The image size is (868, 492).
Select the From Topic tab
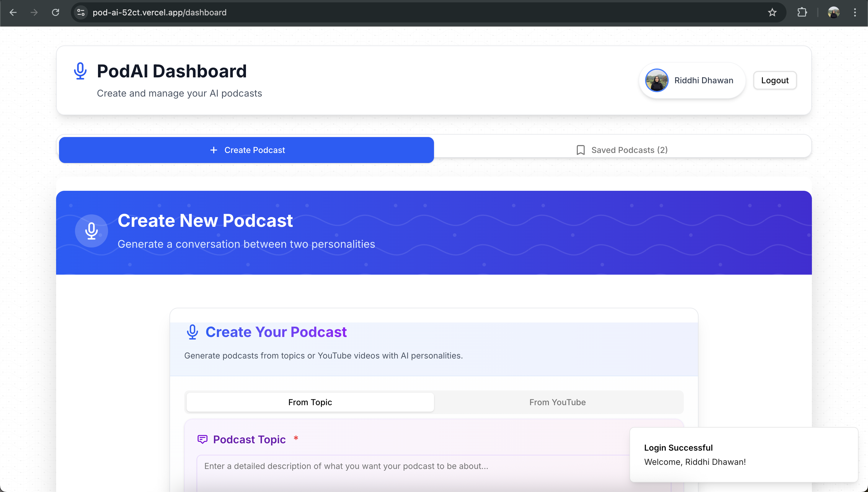pos(310,402)
